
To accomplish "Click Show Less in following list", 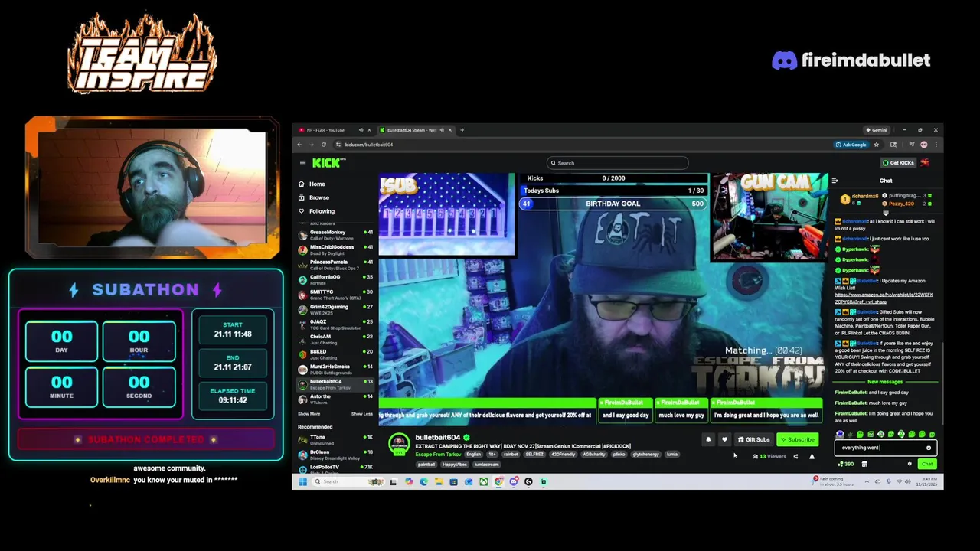I will pyautogui.click(x=361, y=414).
